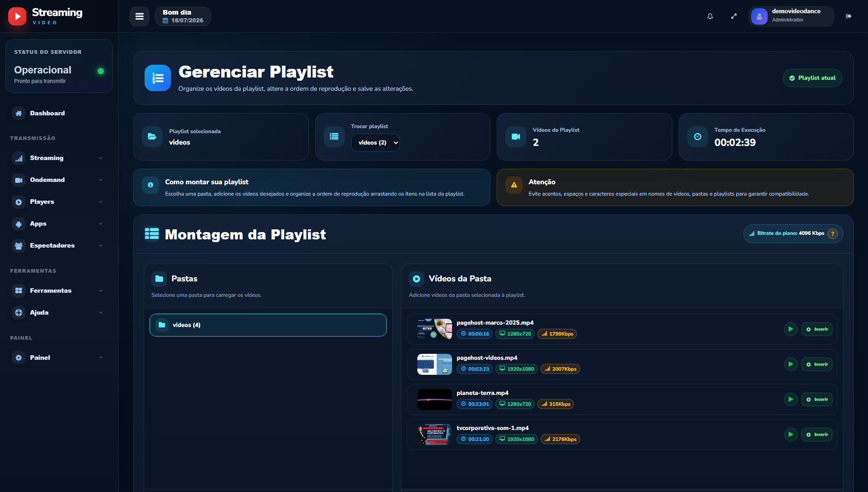The image size is (868, 492).
Task: Open the Players sidebar menu
Action: coord(59,202)
